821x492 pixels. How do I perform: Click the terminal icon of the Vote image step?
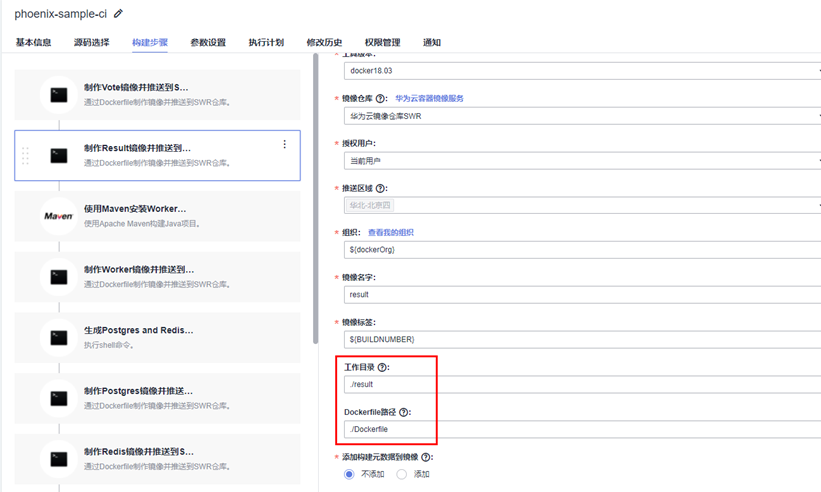59,95
